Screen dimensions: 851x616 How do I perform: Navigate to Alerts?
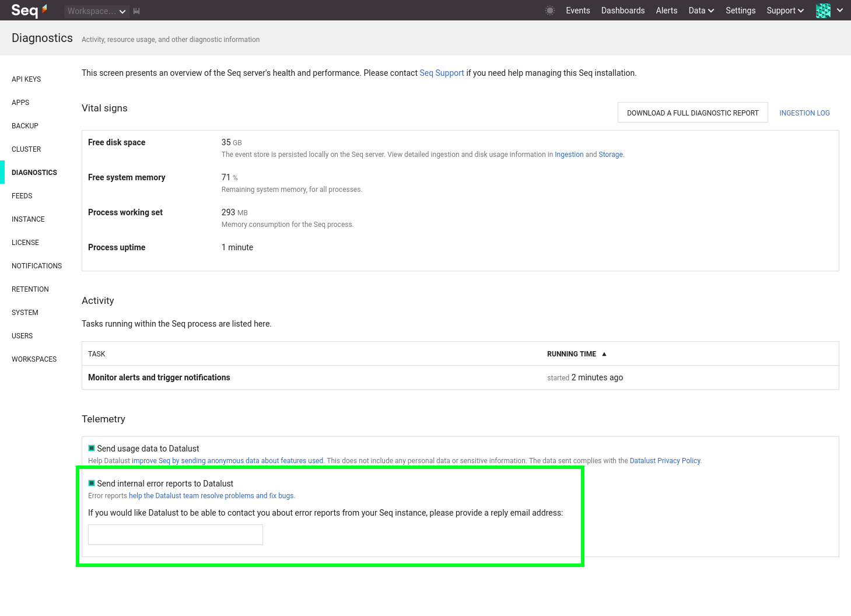[667, 10]
